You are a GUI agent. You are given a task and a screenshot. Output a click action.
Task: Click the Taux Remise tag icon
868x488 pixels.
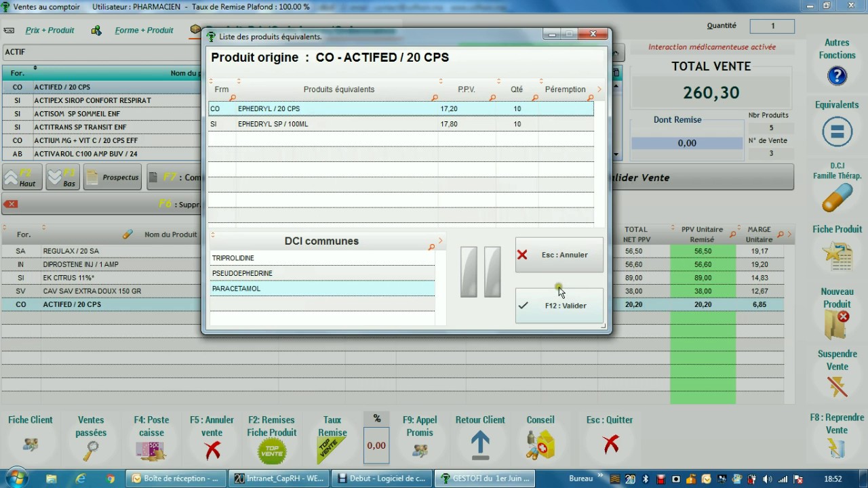tap(332, 450)
